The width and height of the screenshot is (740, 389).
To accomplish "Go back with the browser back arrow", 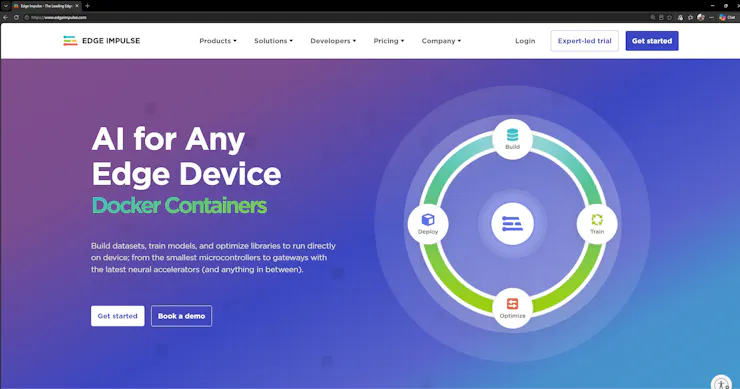I will click(x=6, y=17).
